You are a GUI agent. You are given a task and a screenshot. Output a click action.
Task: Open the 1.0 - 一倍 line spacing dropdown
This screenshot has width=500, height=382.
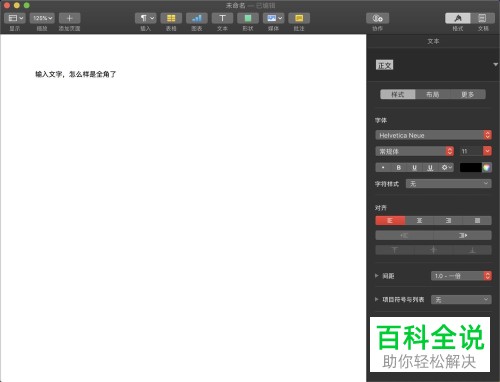pos(461,276)
